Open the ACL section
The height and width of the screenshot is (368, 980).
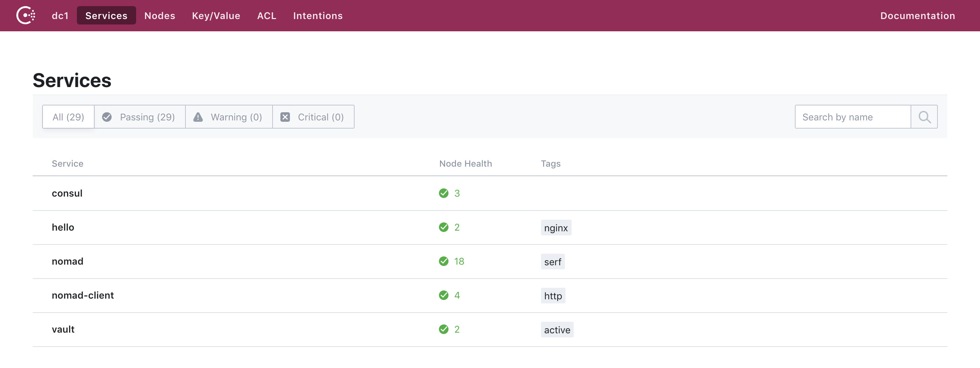click(x=266, y=16)
